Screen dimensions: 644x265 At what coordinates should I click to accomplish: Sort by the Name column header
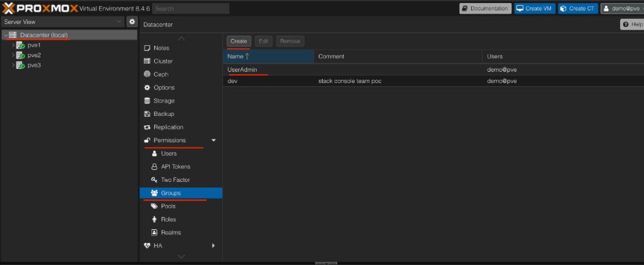point(268,56)
